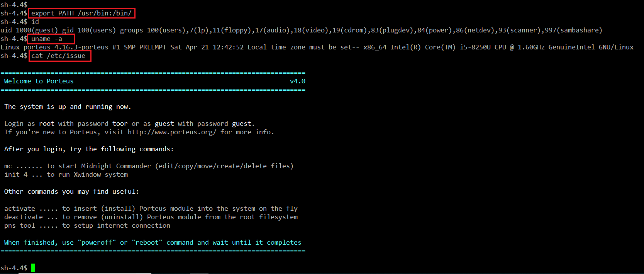Click the deactivate command entry
This screenshot has height=274, width=644.
pos(24,217)
